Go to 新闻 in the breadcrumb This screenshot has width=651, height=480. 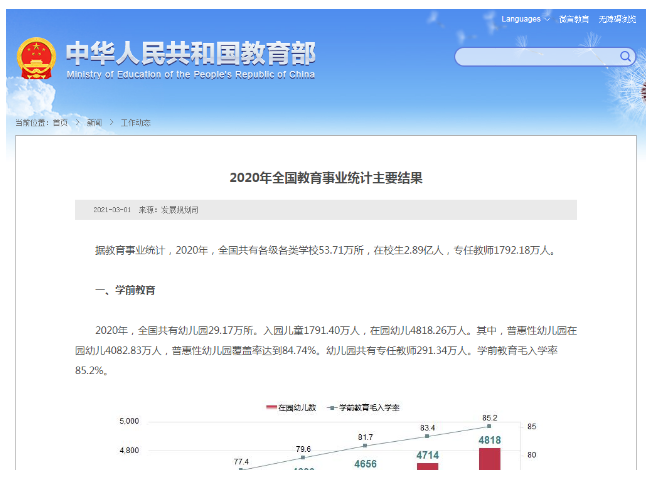click(x=94, y=122)
